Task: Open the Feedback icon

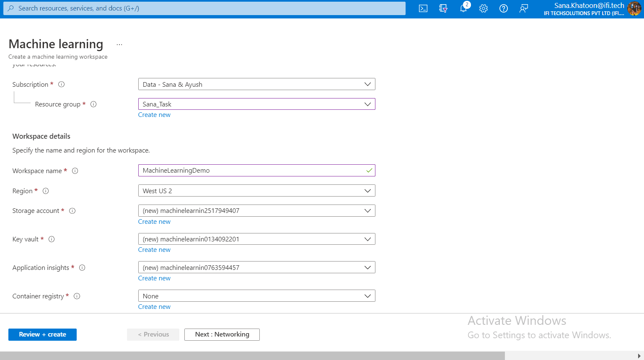Action: click(524, 8)
